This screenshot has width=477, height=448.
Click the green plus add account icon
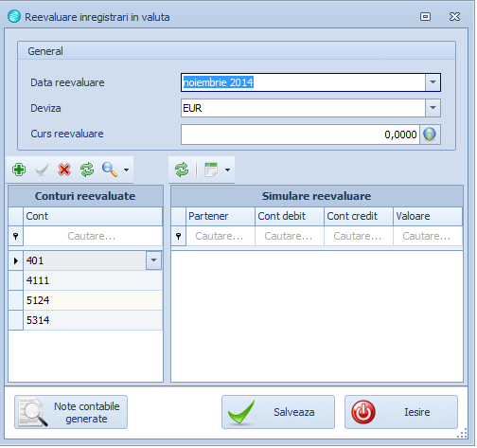[x=19, y=170]
